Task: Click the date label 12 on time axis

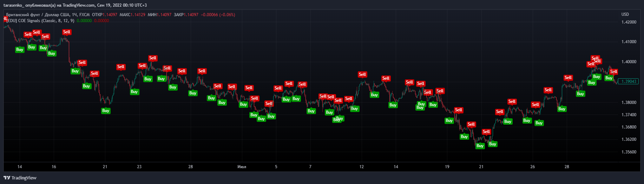Action: pos(362,167)
